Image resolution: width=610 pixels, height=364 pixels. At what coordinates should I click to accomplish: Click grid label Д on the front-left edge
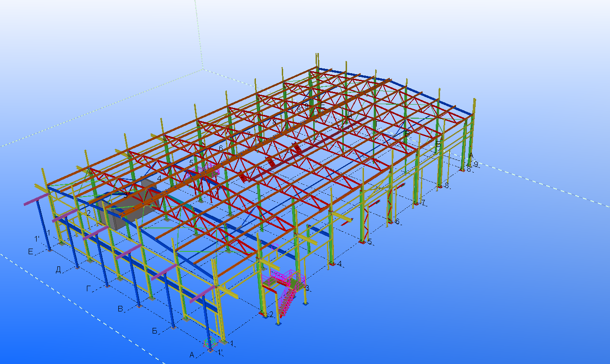pyautogui.click(x=58, y=269)
